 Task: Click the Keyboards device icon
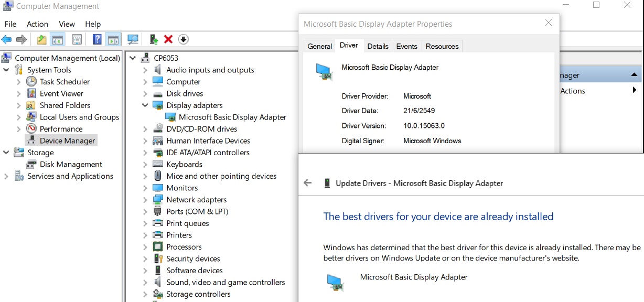(x=157, y=164)
